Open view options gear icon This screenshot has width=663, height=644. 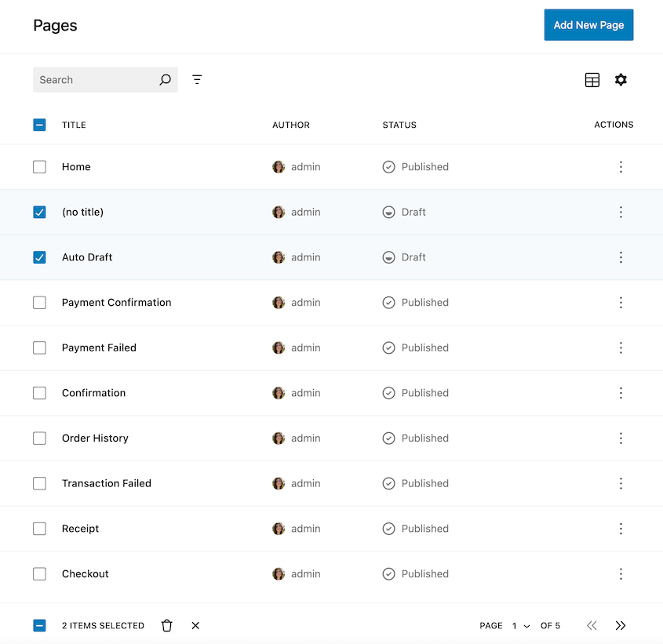pos(621,79)
